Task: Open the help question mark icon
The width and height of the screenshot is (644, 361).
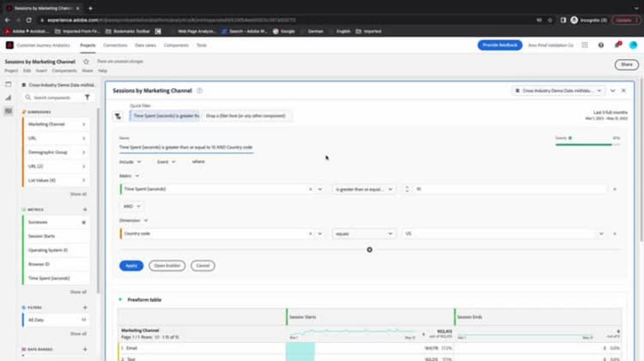Action: [601, 45]
